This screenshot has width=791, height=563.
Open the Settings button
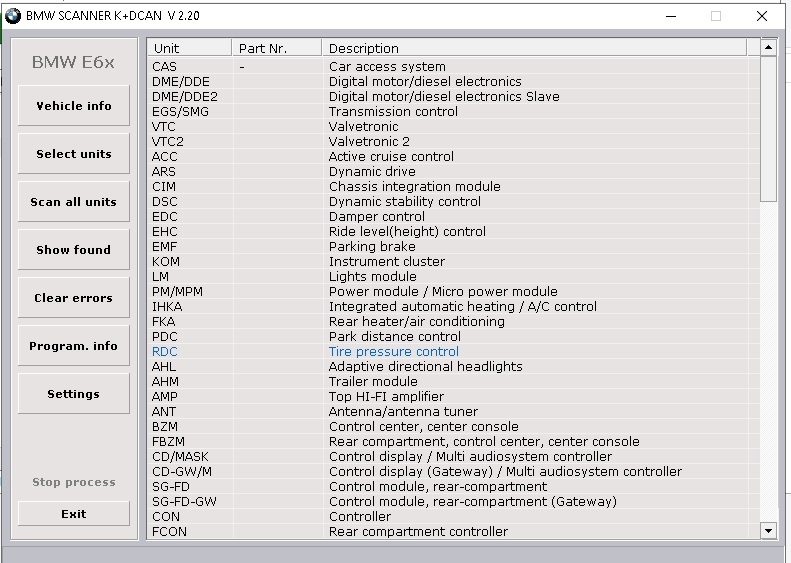(x=74, y=394)
